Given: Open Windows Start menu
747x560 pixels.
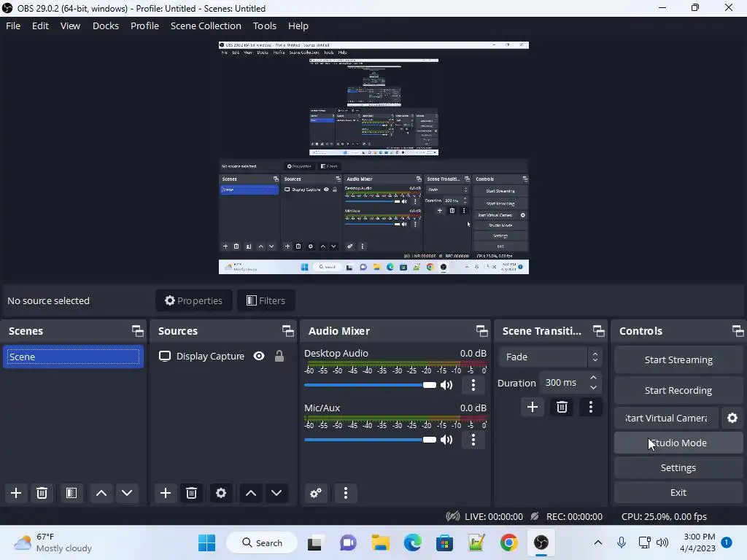Looking at the screenshot, I should coord(206,542).
